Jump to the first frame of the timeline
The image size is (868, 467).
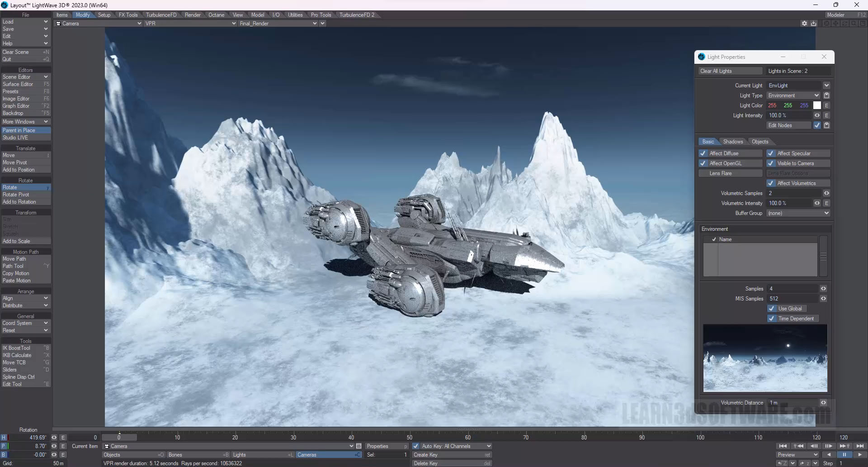pyautogui.click(x=783, y=446)
